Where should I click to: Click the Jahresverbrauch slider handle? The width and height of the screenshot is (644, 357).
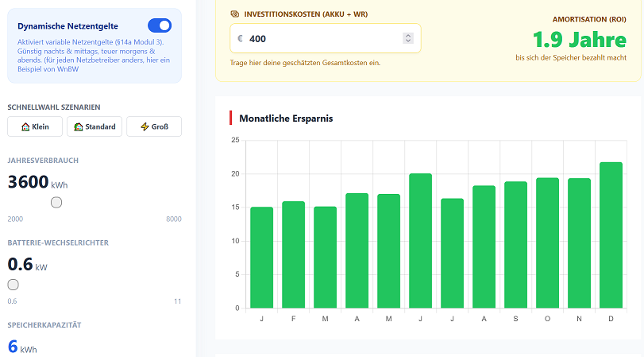(x=56, y=203)
